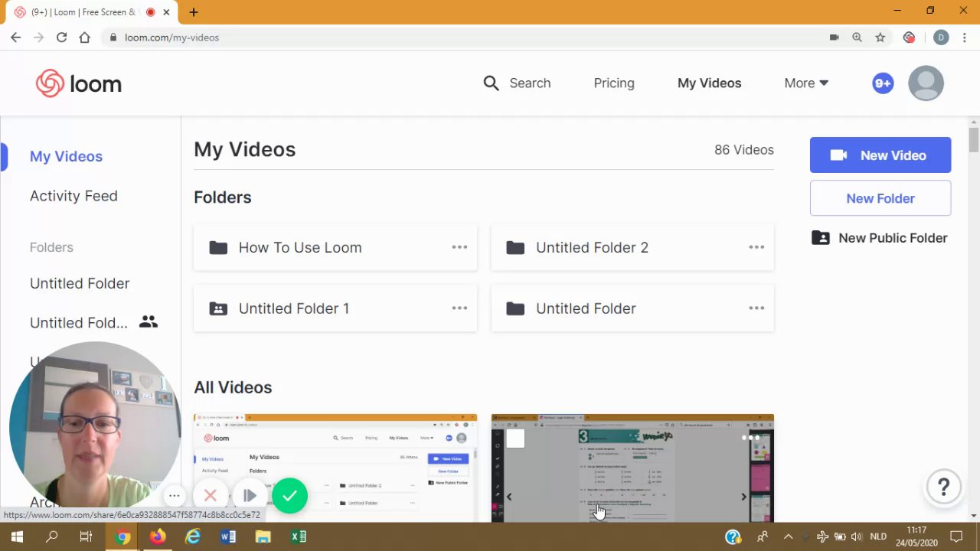Expand the More dropdown in the header
This screenshot has width=980, height=551.
click(806, 83)
